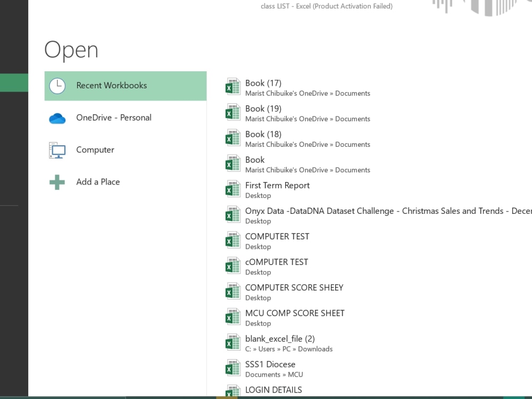Click the OneDrive cloud icon
The image size is (532, 399).
click(x=57, y=119)
